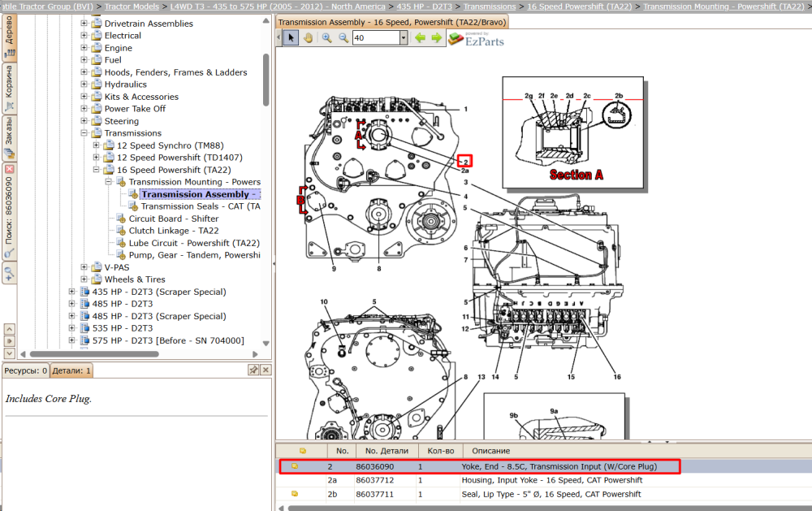This screenshot has width=812, height=511.
Task: Open the zoom level dropdown arrow
Action: (x=404, y=38)
